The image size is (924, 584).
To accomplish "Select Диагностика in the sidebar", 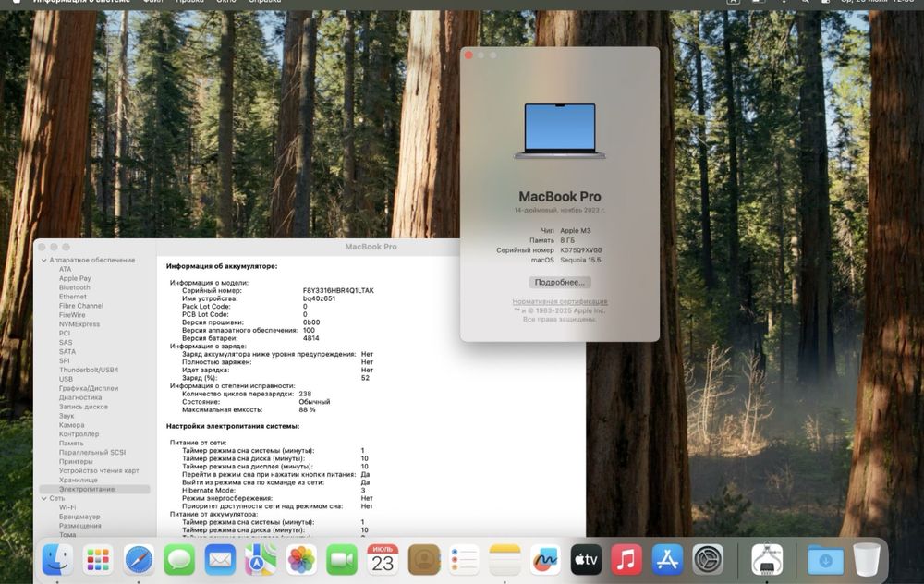I will (80, 397).
